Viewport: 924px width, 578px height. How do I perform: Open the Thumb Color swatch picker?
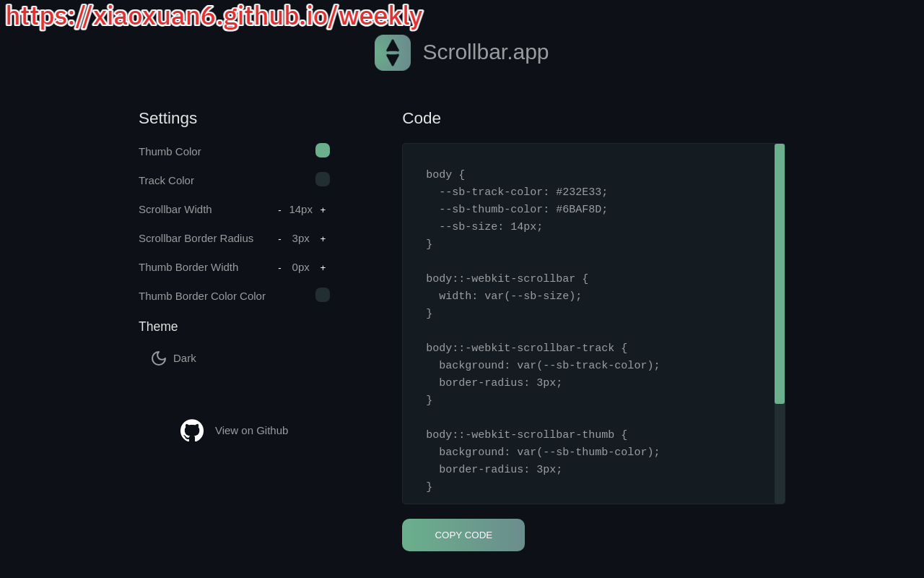coord(323,150)
